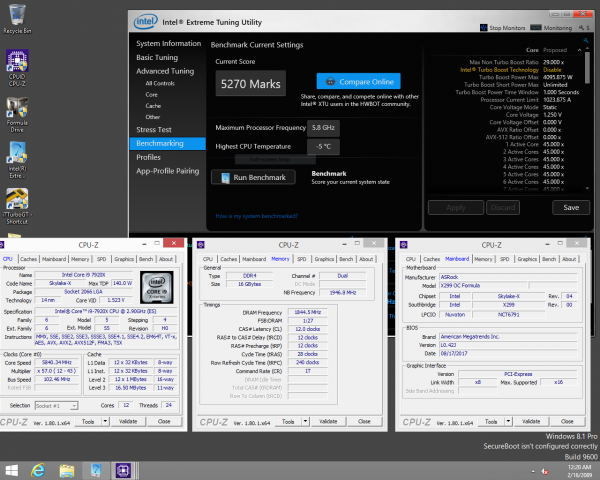Click the Core Speed value field in CPU-Z
The image size is (600, 480).
pos(57,362)
